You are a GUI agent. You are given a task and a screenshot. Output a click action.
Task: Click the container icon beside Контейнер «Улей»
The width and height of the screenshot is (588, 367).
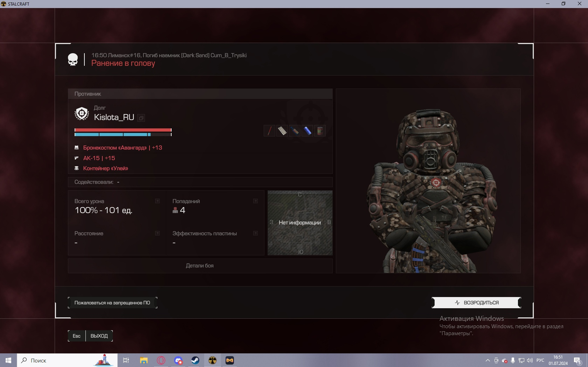click(x=76, y=168)
